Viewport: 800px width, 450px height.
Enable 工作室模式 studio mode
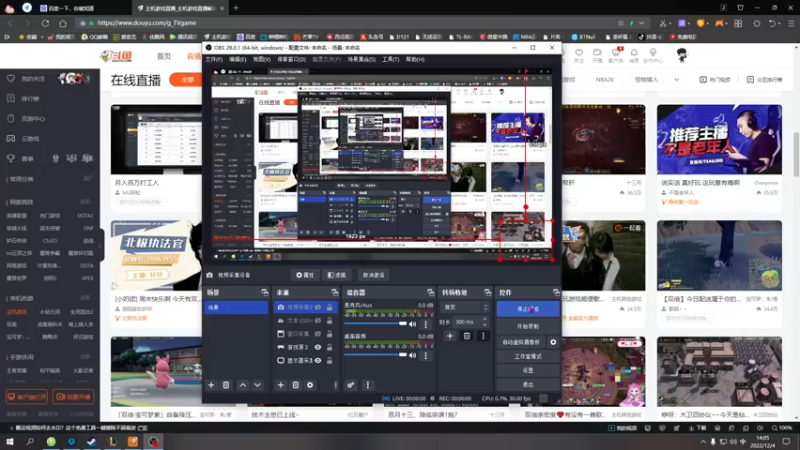[528, 356]
